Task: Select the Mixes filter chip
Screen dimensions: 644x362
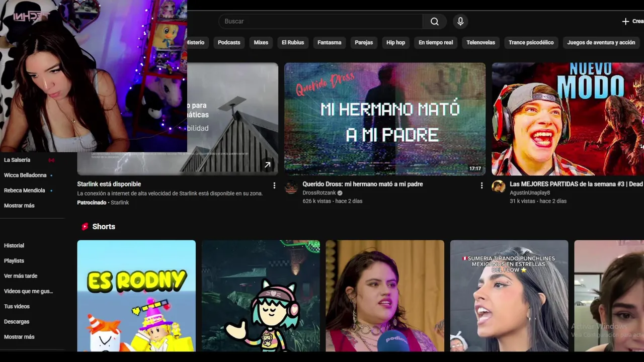Action: tap(261, 42)
